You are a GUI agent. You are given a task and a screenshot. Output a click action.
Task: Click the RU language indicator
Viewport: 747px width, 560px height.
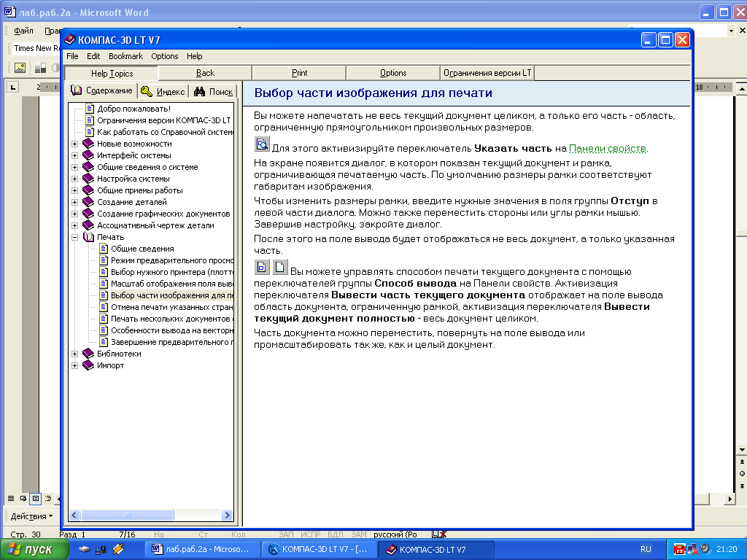tap(646, 550)
